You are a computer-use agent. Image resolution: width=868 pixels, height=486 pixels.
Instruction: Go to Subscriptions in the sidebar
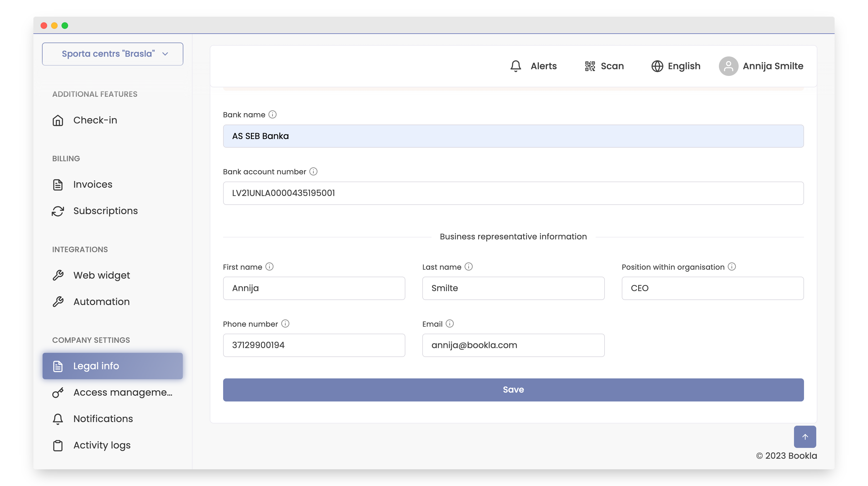[x=105, y=211]
